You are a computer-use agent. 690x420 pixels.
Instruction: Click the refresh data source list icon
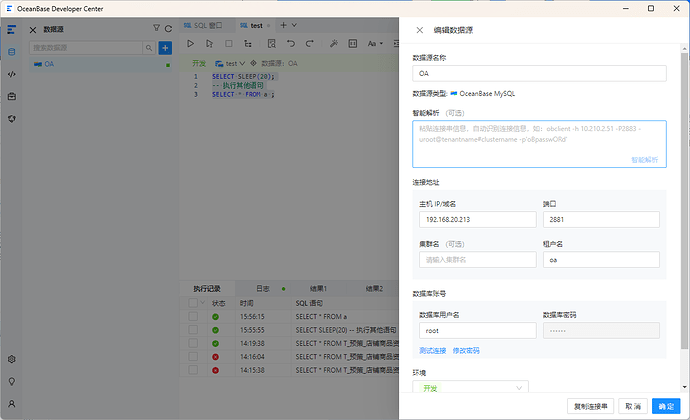pos(168,29)
